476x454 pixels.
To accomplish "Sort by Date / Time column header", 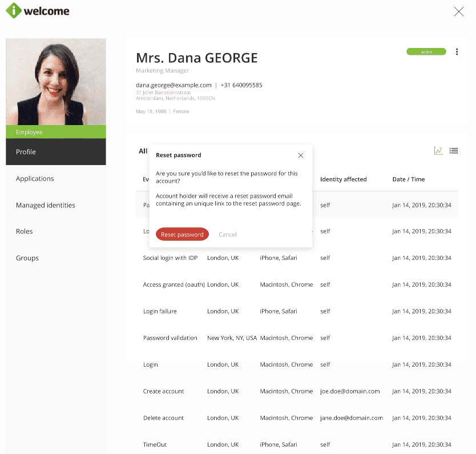I will coord(409,179).
